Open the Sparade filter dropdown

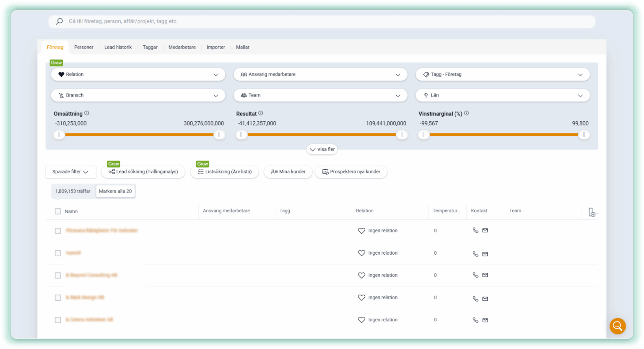tap(70, 172)
